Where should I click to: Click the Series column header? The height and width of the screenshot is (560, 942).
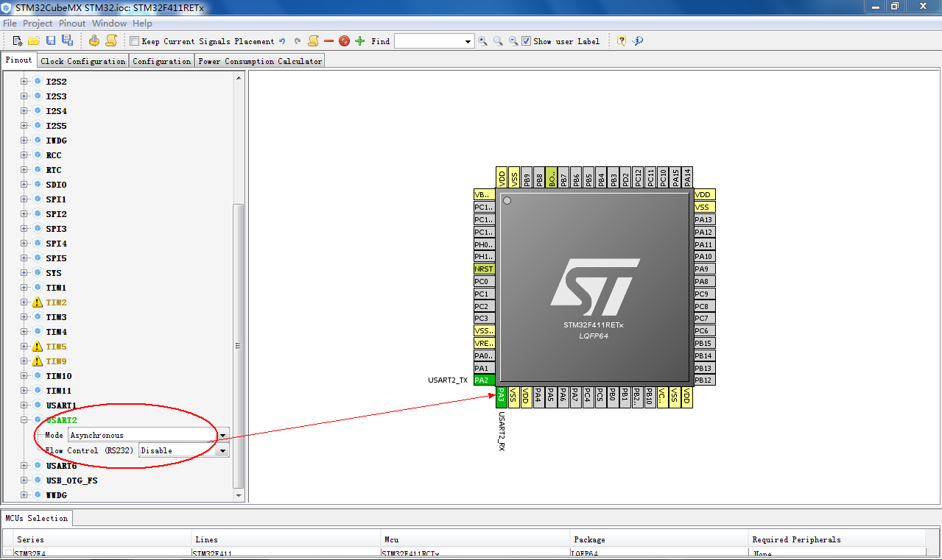(x=102, y=539)
